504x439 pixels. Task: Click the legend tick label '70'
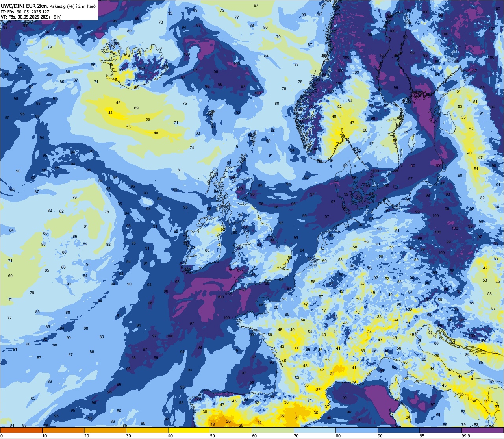point(296,436)
